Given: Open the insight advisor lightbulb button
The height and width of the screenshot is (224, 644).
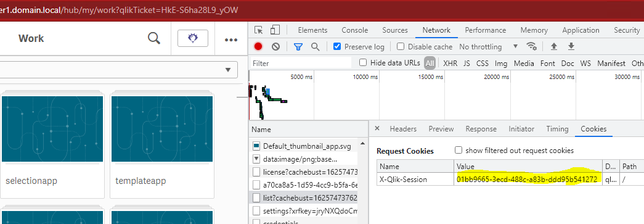Looking at the screenshot, I should pos(193,38).
